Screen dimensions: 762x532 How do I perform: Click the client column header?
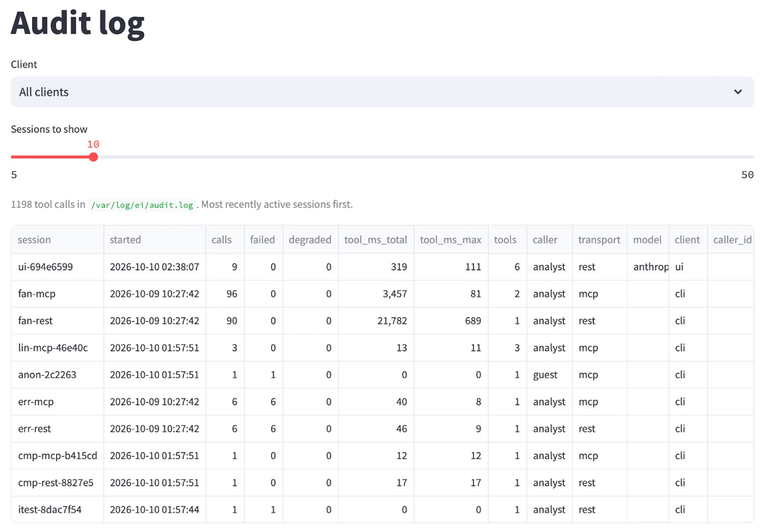click(688, 240)
